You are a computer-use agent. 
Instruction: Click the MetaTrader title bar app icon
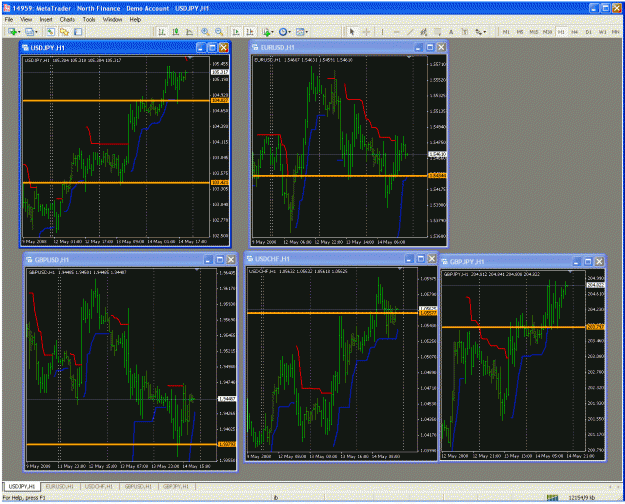7,8
